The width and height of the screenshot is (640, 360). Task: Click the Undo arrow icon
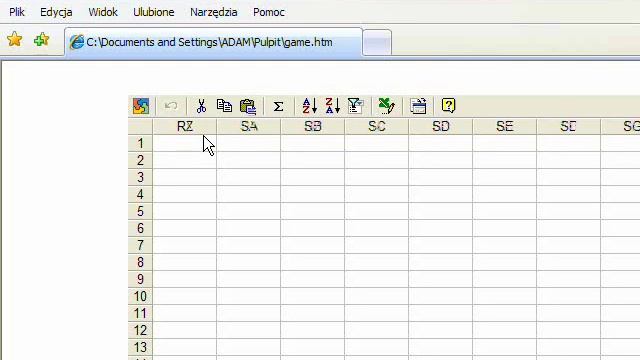click(171, 106)
